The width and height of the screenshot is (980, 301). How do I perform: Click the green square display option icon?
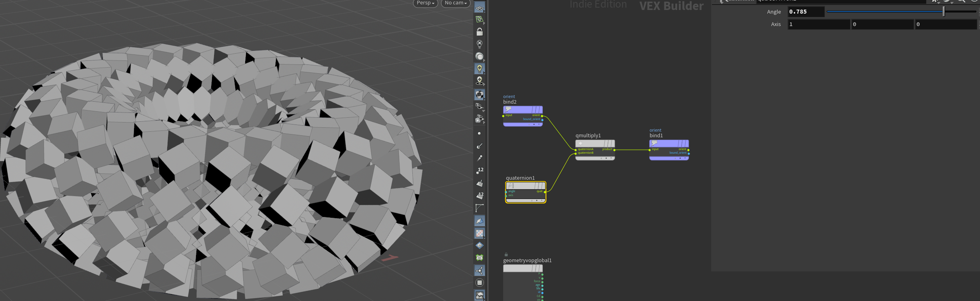[480, 258]
